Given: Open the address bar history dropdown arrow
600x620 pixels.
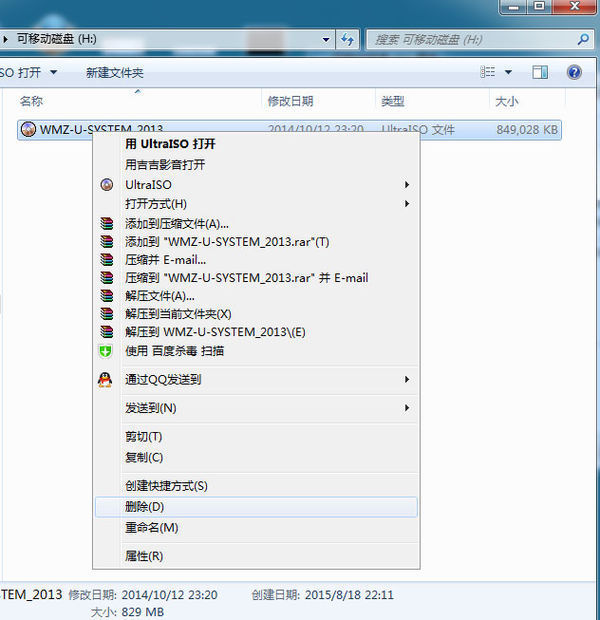Looking at the screenshot, I should click(x=326, y=40).
